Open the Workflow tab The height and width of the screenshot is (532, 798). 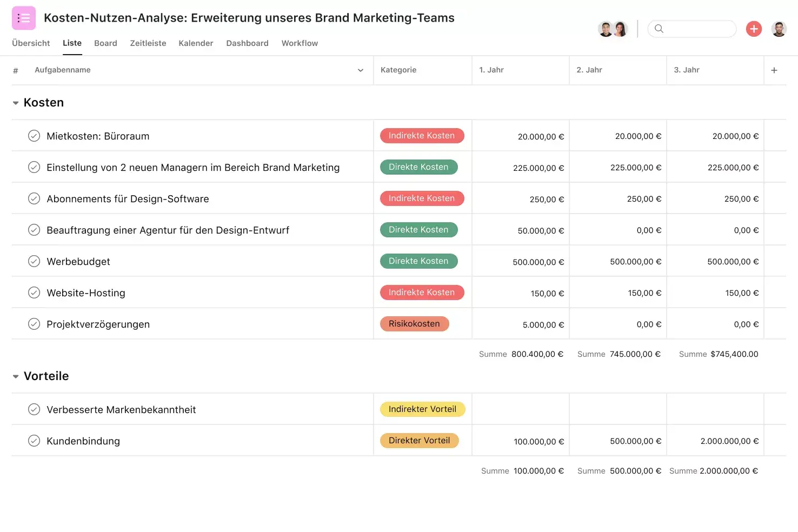(300, 43)
